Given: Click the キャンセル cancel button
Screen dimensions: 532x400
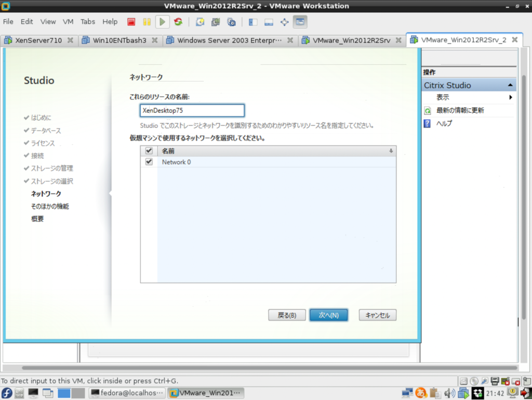Looking at the screenshot, I should click(378, 315).
